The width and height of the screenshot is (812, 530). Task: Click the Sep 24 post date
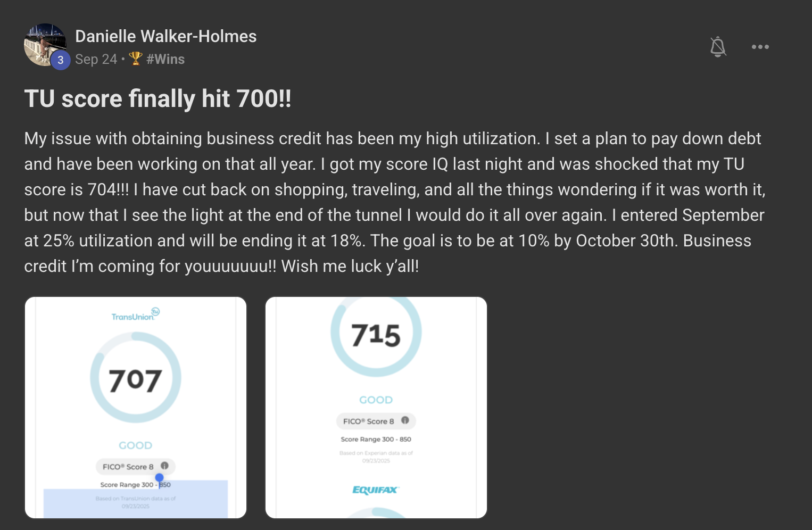pyautogui.click(x=96, y=59)
